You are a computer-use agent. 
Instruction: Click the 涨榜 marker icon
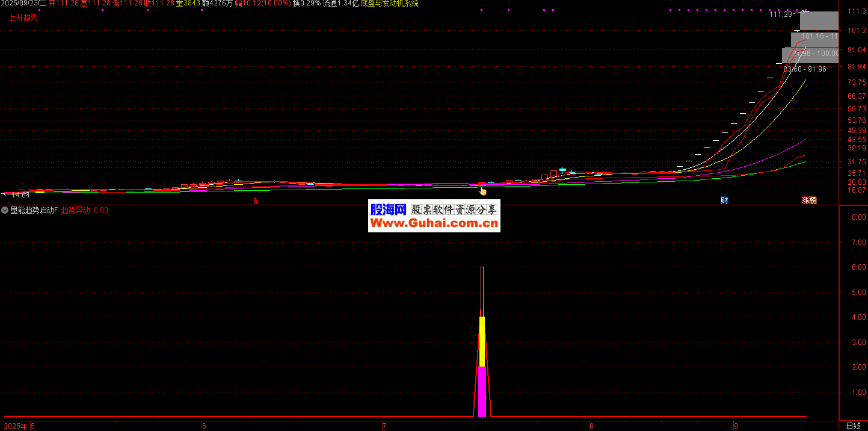coord(809,200)
